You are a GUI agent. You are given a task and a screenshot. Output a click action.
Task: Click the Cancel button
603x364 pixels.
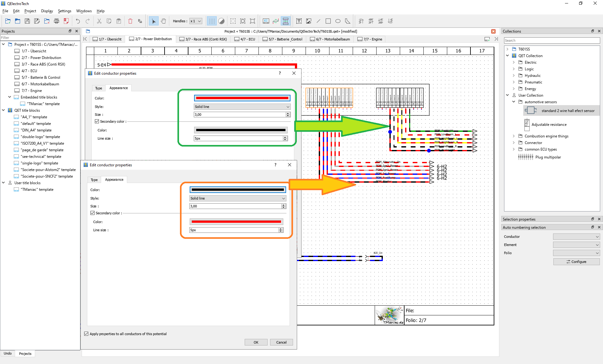(281, 342)
